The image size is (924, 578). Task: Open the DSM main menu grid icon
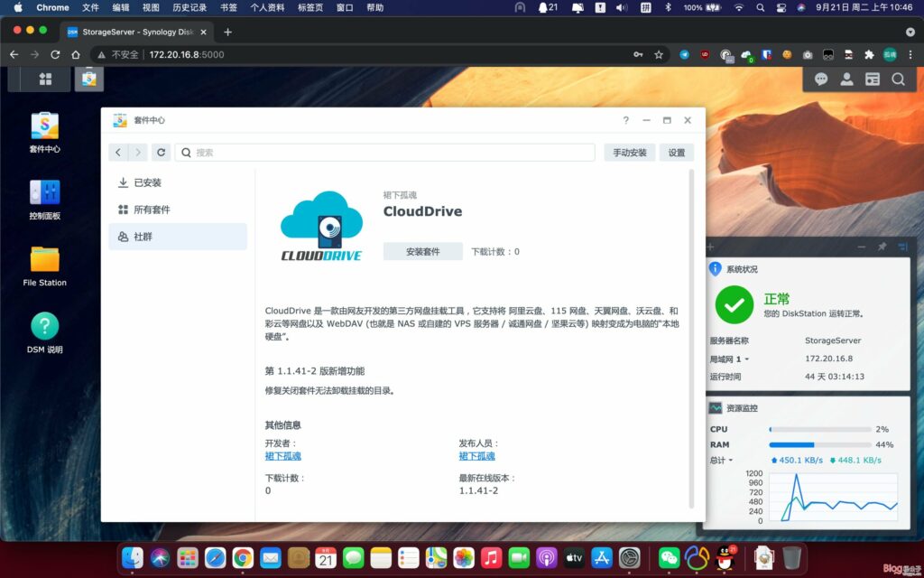tap(45, 79)
